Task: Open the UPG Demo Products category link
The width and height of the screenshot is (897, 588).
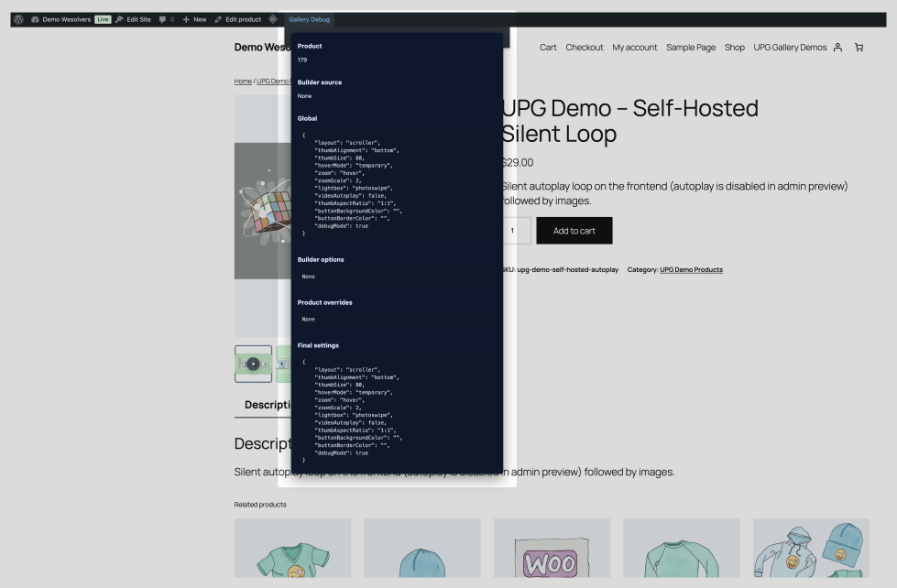Action: (691, 270)
